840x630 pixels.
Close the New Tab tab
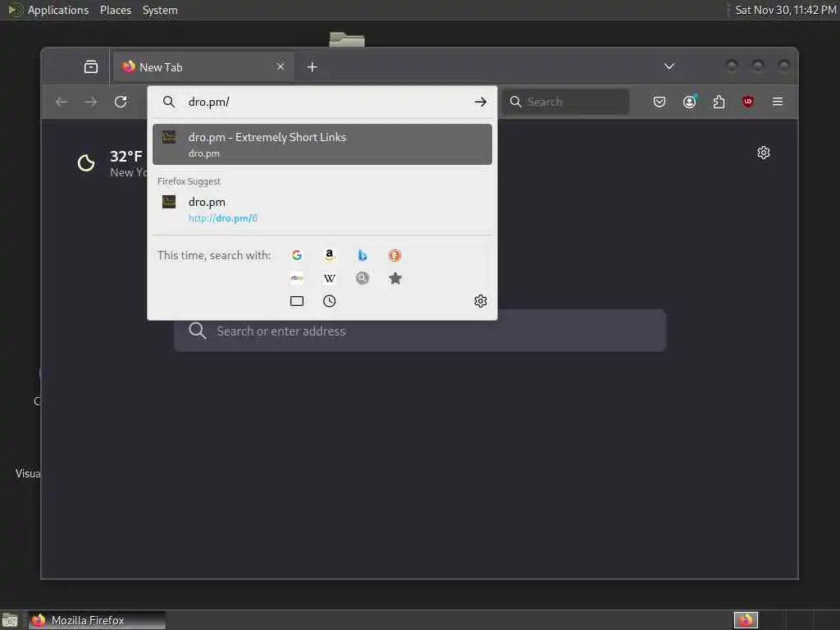(x=281, y=66)
